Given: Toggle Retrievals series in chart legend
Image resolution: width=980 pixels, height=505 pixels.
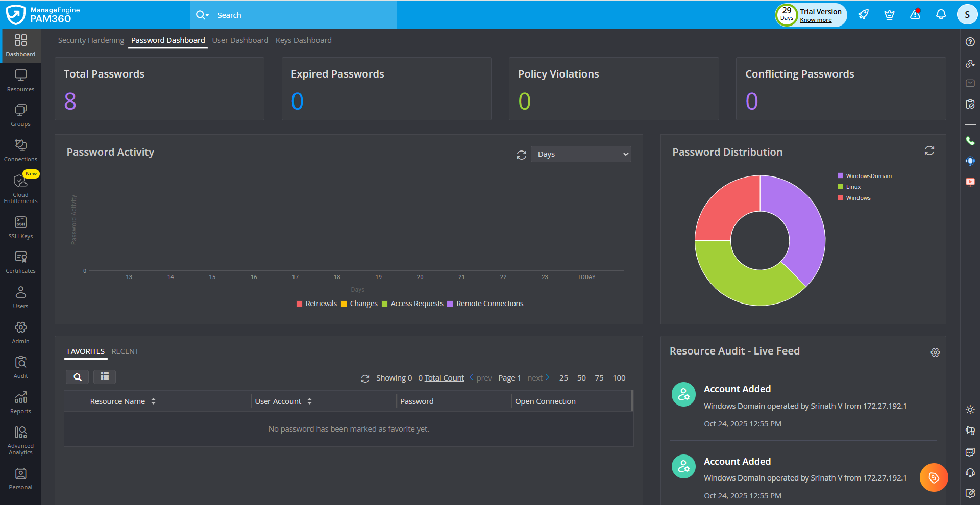Looking at the screenshot, I should click(316, 304).
